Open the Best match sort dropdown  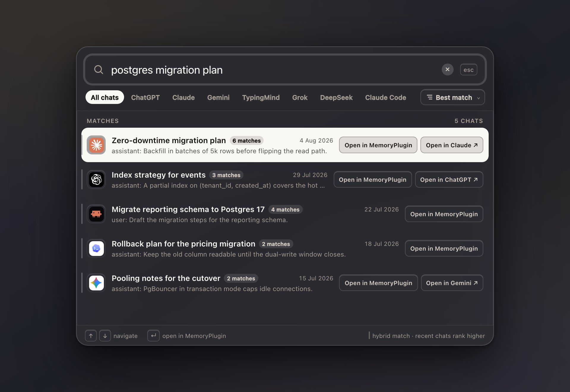452,97
